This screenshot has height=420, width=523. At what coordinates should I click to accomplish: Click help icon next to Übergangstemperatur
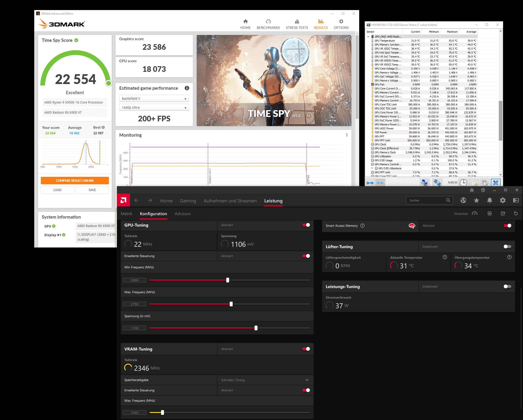(x=509, y=257)
